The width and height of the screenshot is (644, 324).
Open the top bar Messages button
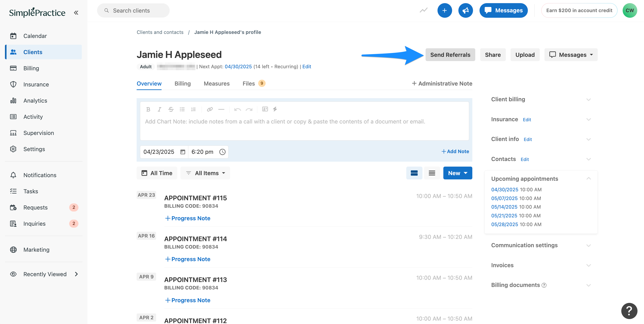point(504,11)
